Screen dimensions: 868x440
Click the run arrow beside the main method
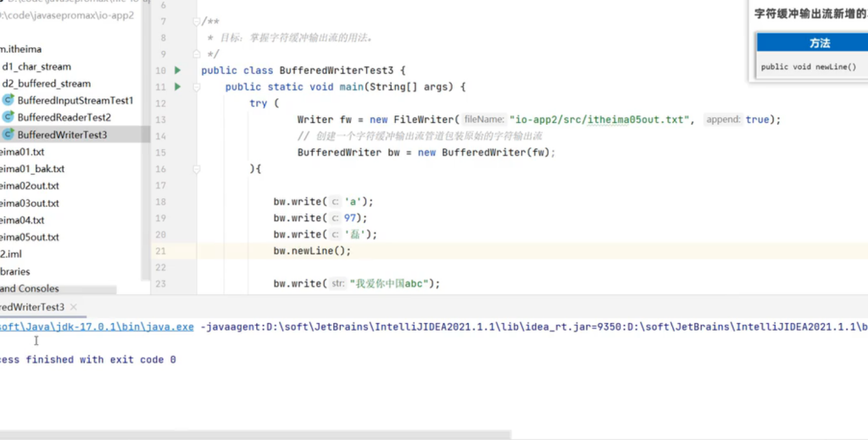click(178, 86)
